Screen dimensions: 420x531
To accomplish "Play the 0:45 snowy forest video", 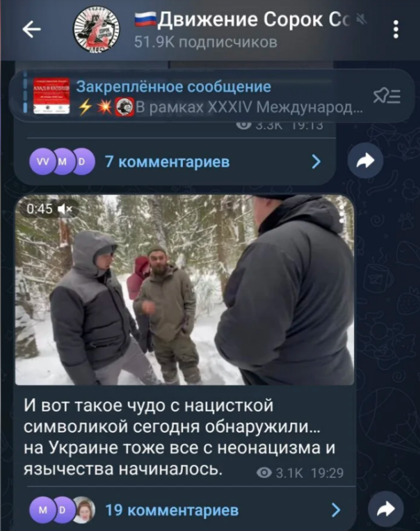I will coord(185,290).
